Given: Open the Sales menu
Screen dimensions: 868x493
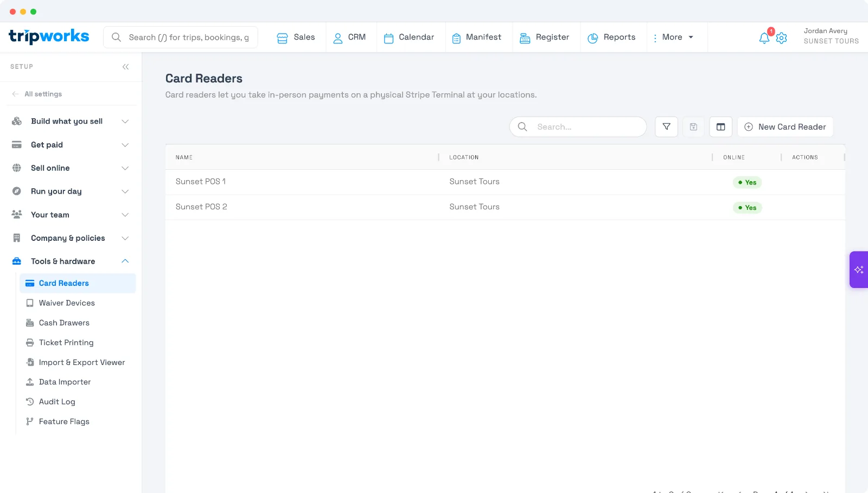Looking at the screenshot, I should [x=296, y=37].
